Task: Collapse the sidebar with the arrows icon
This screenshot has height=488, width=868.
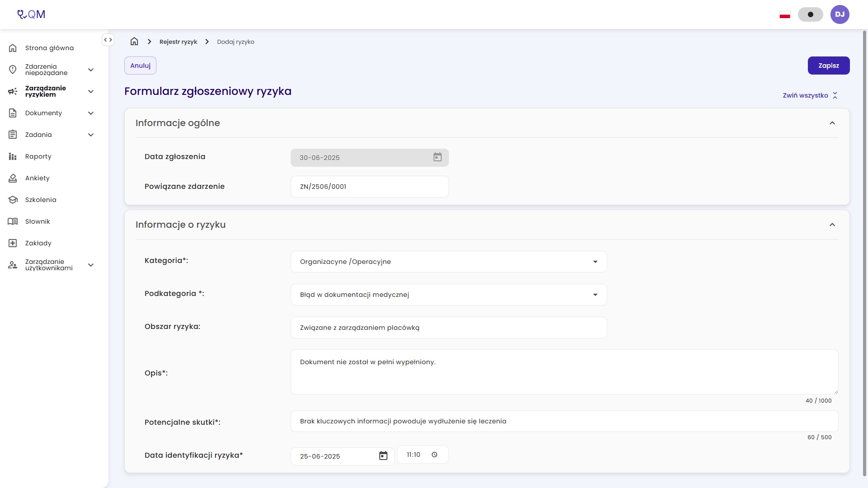Action: pyautogui.click(x=108, y=40)
